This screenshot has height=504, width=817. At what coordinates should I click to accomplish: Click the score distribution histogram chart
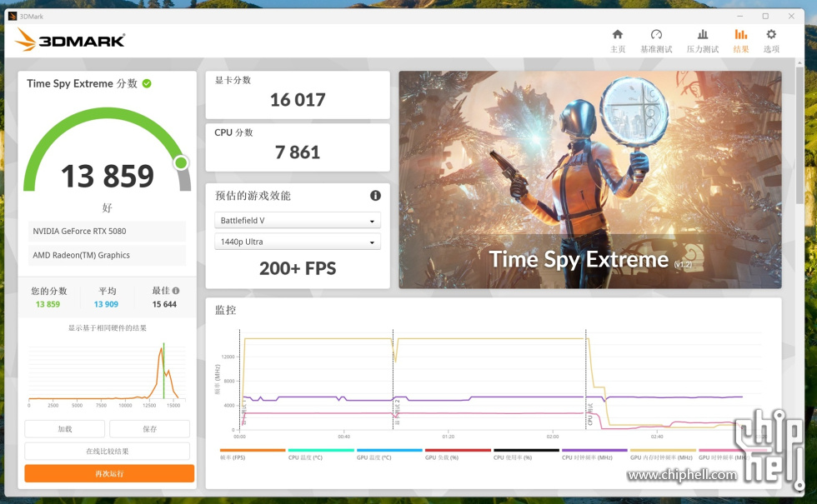(107, 375)
